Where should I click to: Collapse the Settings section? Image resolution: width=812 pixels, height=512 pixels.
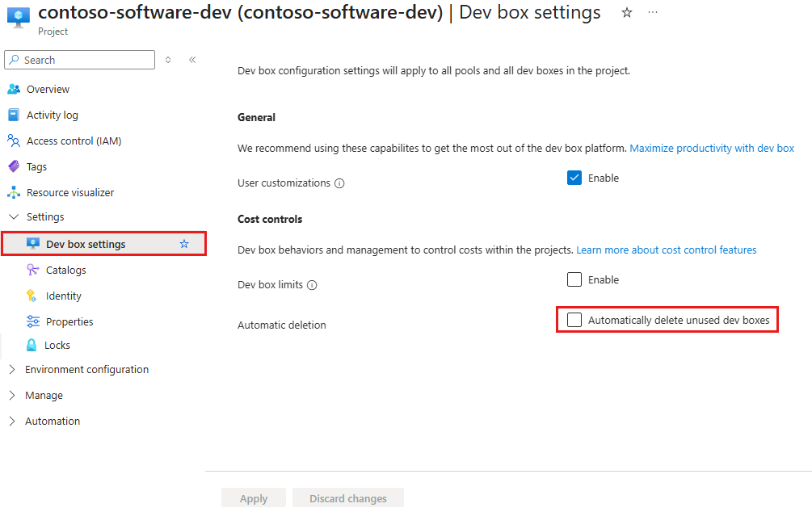[12, 216]
